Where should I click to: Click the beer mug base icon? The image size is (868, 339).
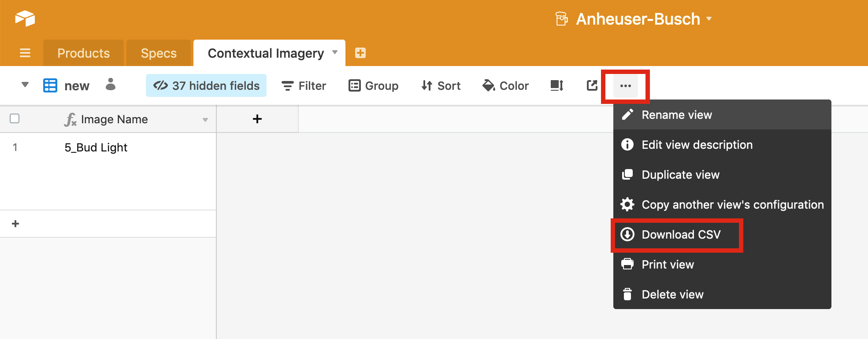click(x=561, y=19)
